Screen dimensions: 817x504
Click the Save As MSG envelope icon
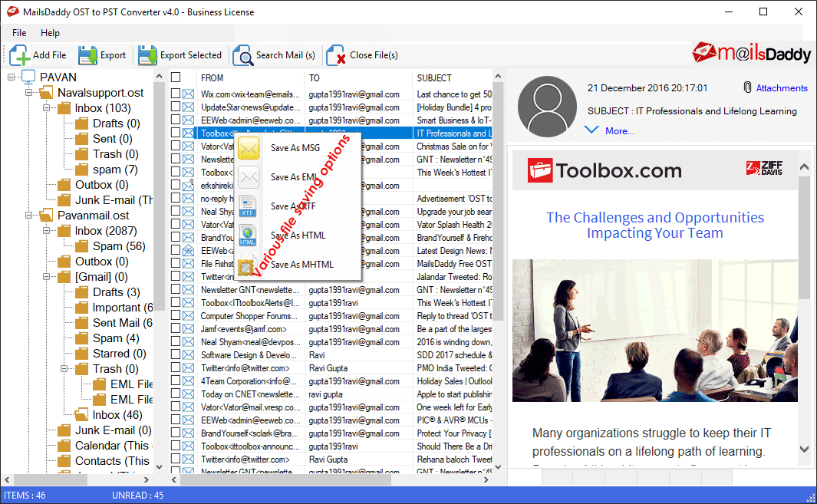pos(249,148)
